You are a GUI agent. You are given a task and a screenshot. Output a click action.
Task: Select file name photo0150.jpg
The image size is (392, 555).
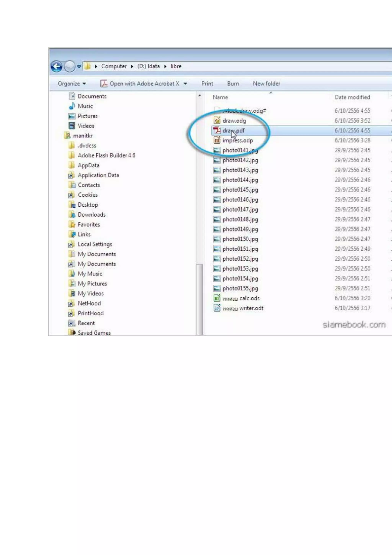[240, 239]
